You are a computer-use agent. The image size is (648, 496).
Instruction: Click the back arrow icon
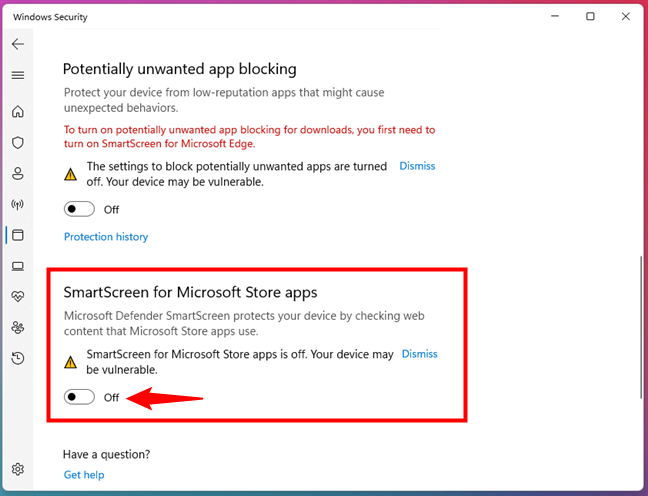coord(18,45)
